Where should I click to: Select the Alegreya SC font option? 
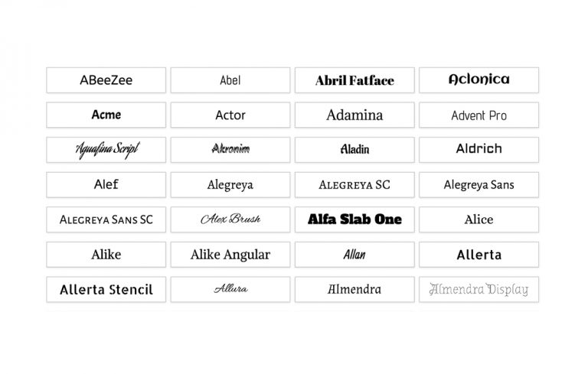[x=354, y=185]
